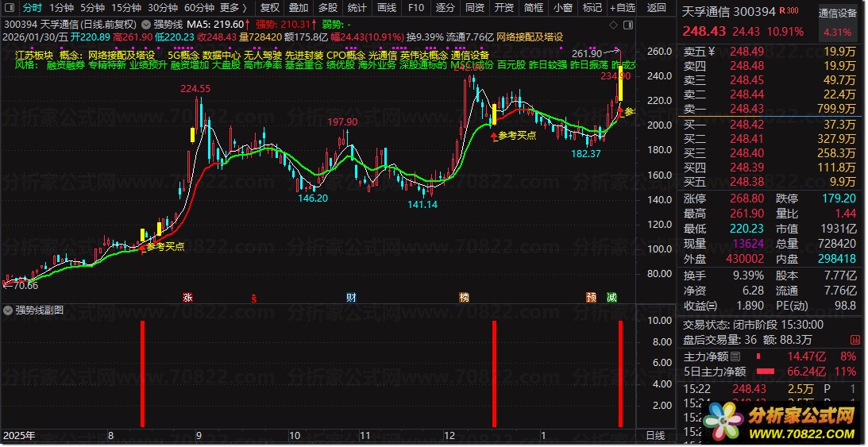Switch to the 分时 intraday chart tab
The image size is (868, 447).
tap(32, 8)
